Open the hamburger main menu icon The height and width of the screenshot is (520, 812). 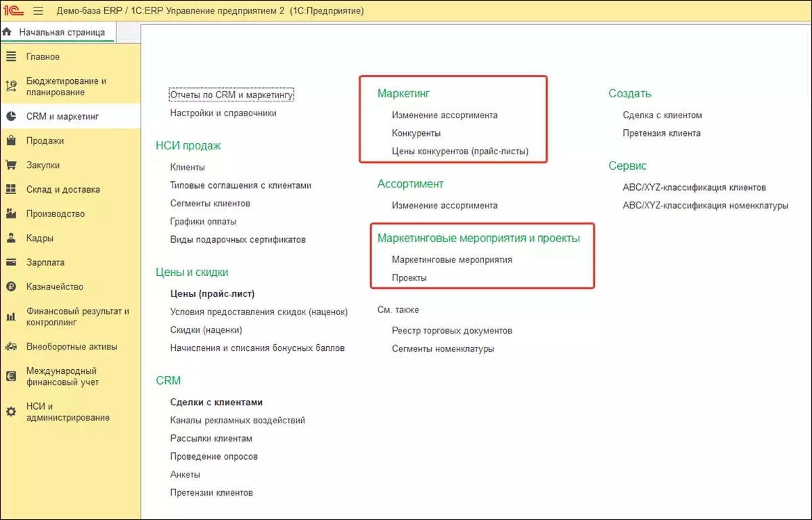(x=38, y=11)
